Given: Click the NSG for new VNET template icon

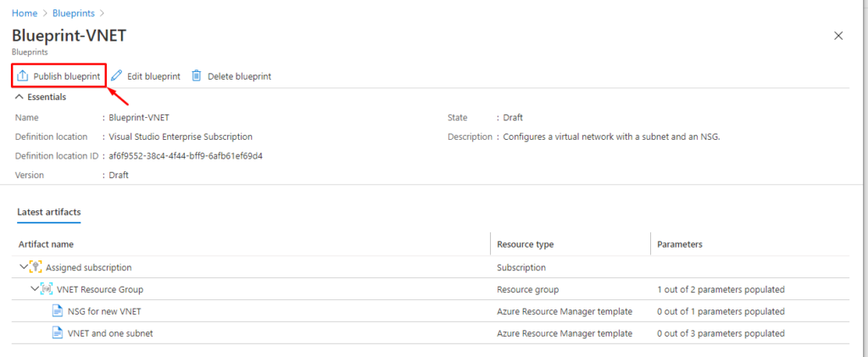Looking at the screenshot, I should click(58, 311).
